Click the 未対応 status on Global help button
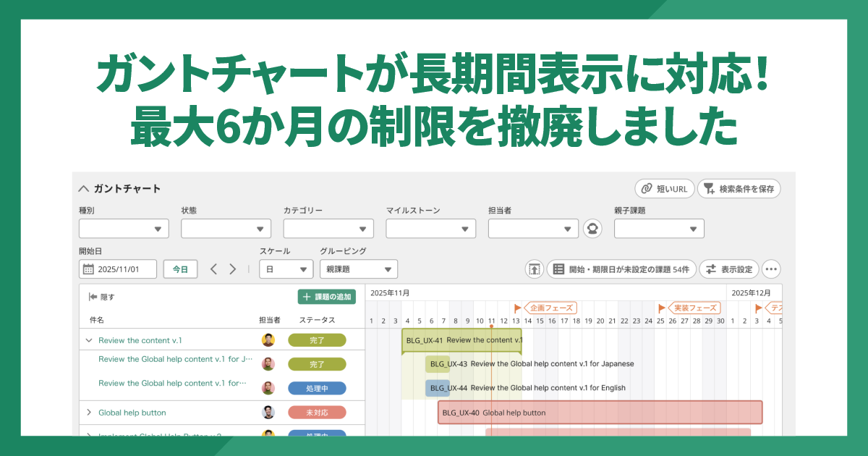This screenshot has width=868, height=456. (x=318, y=412)
